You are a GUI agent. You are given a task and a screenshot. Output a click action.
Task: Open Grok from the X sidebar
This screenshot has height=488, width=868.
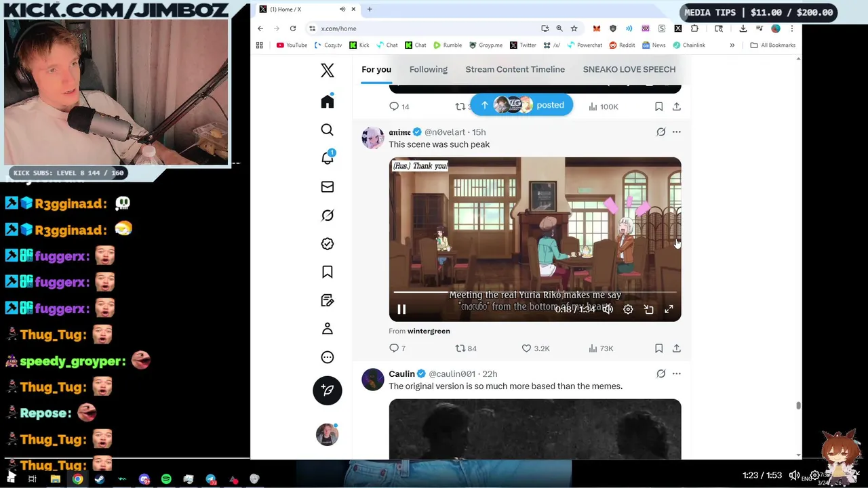point(327,215)
